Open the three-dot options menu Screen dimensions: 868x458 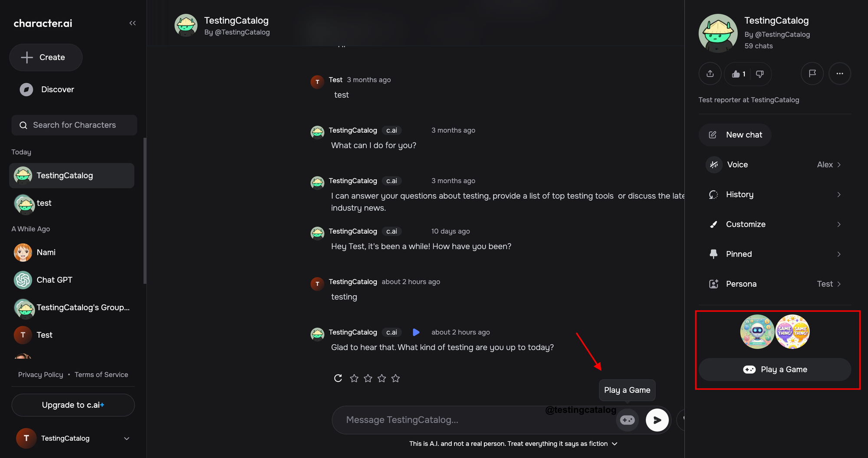[x=840, y=74]
